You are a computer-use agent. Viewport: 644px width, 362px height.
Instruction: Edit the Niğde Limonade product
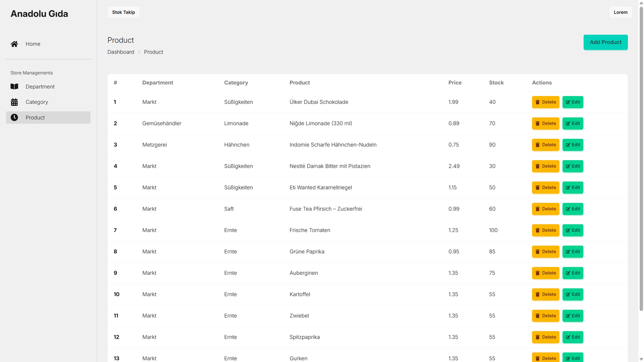pyautogui.click(x=573, y=123)
